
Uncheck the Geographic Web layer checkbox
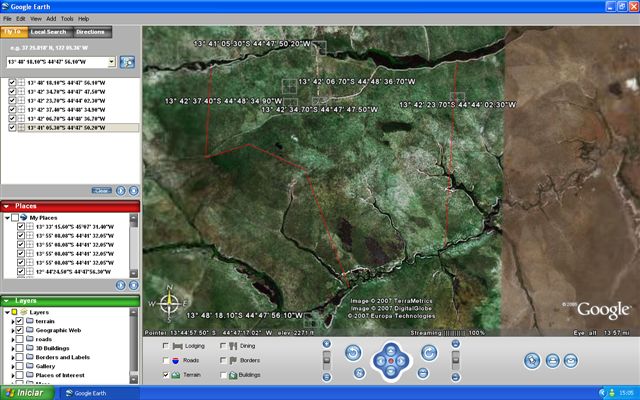(19, 330)
